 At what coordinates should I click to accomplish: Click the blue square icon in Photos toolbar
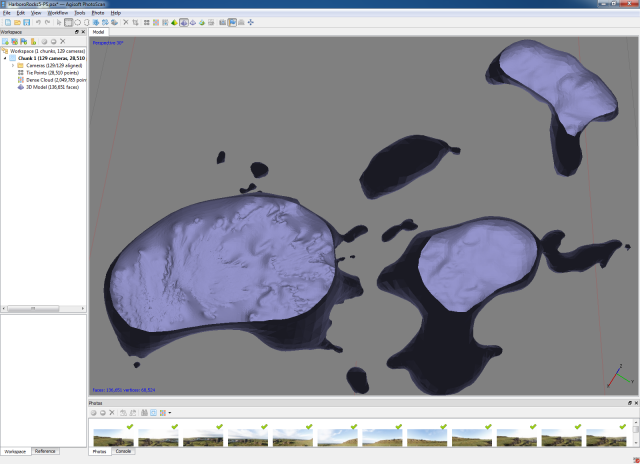[153, 413]
